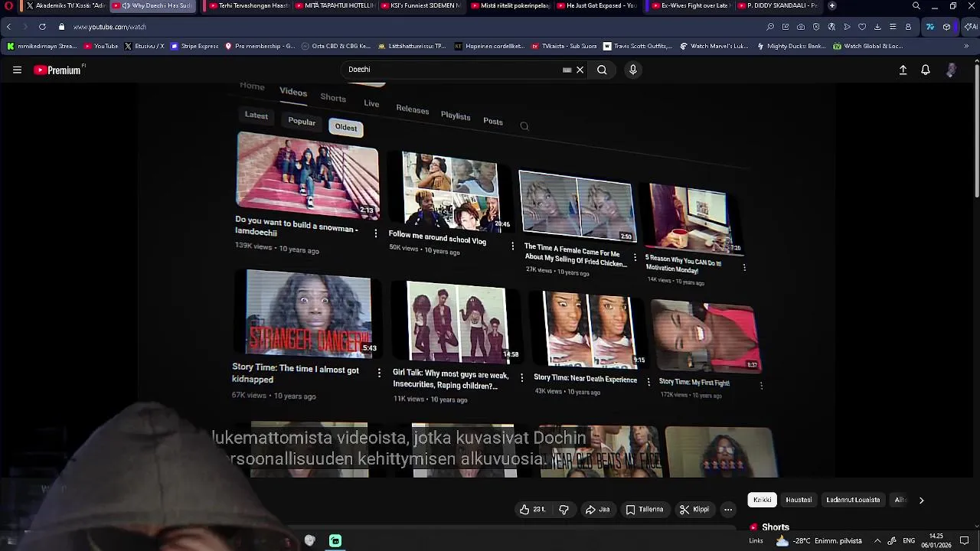980x551 pixels.
Task: Open YouTube notifications bell
Action: pos(926,70)
